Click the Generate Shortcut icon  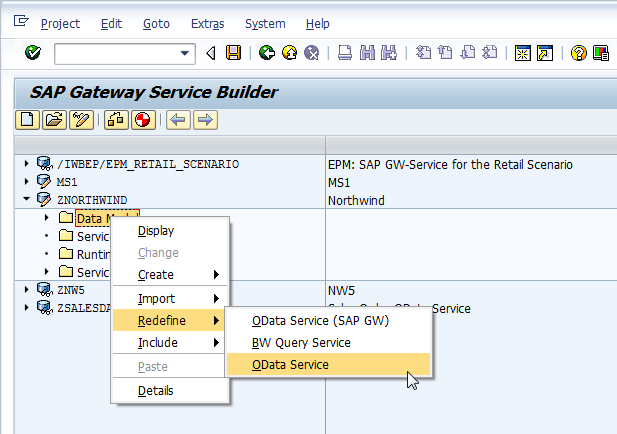click(x=545, y=53)
